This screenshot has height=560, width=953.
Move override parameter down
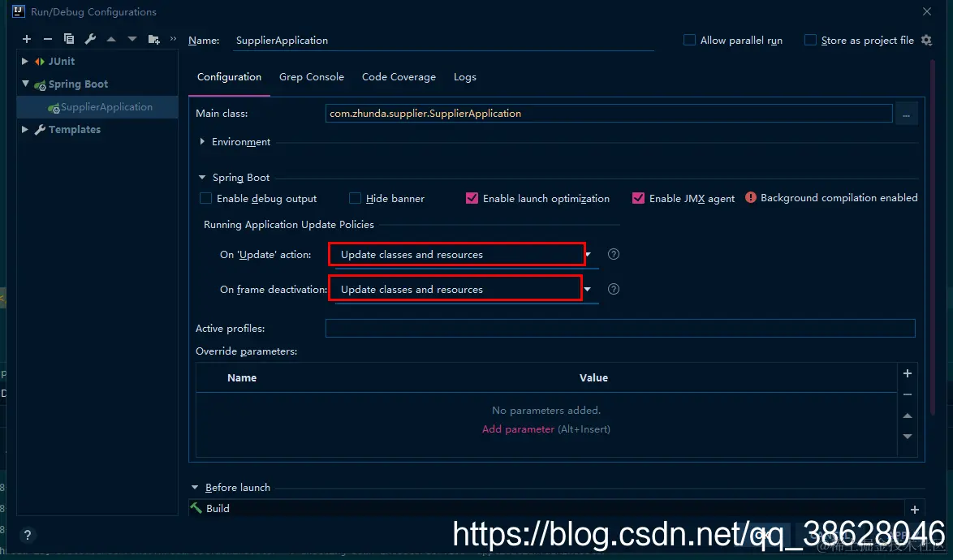coord(908,437)
